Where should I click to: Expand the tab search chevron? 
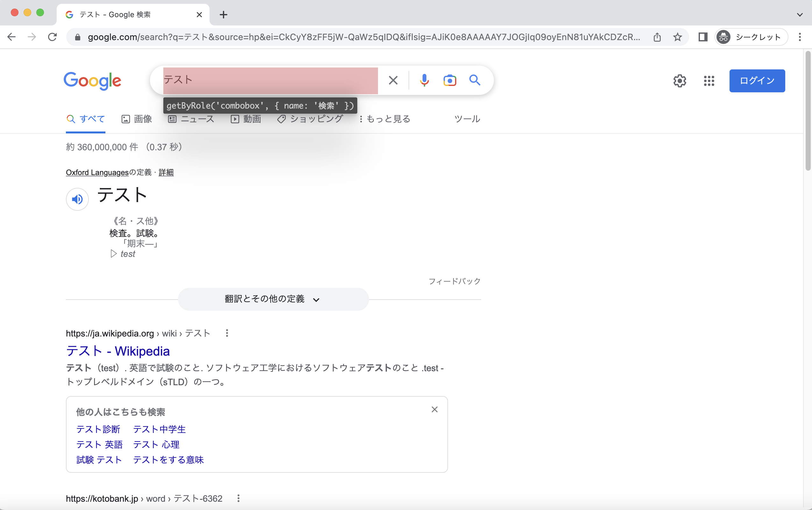click(800, 15)
